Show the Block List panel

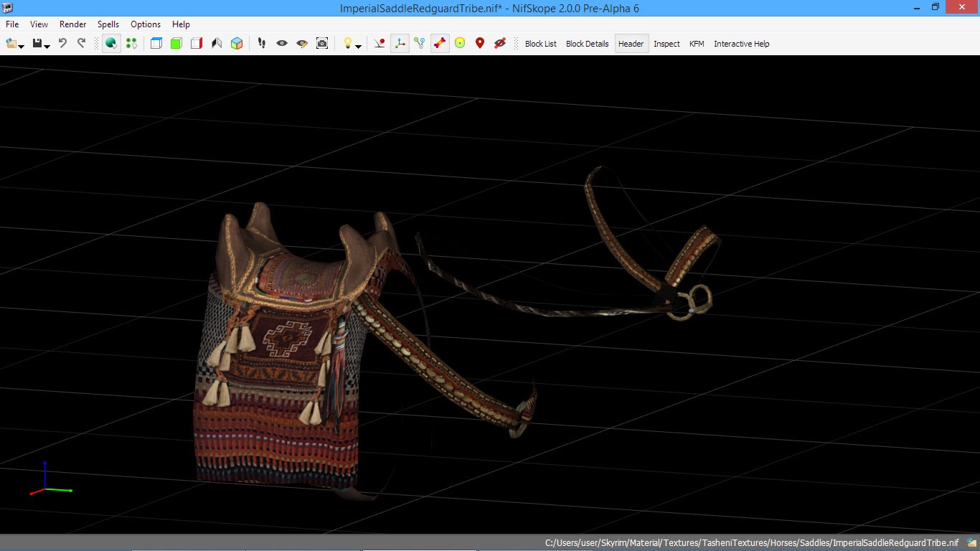click(x=540, y=44)
